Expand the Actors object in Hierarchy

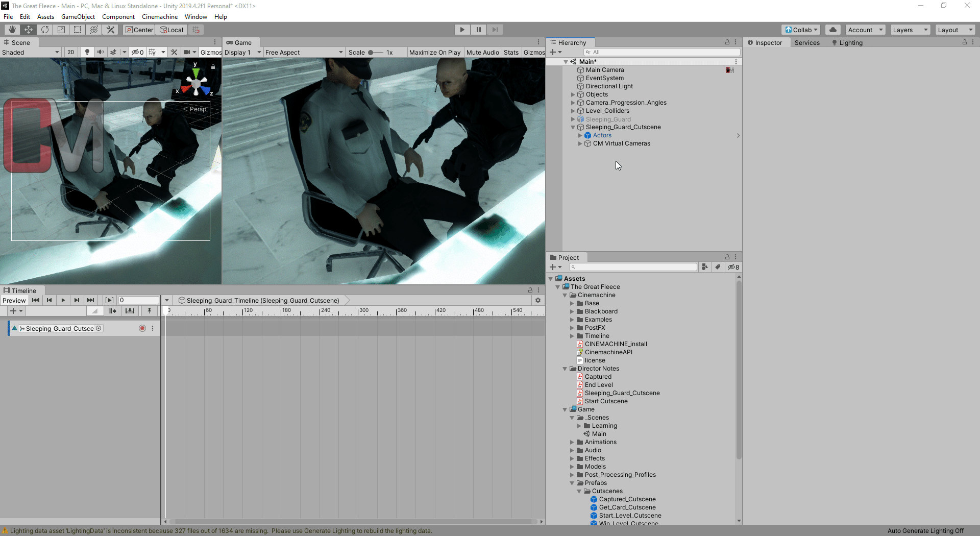tap(580, 135)
